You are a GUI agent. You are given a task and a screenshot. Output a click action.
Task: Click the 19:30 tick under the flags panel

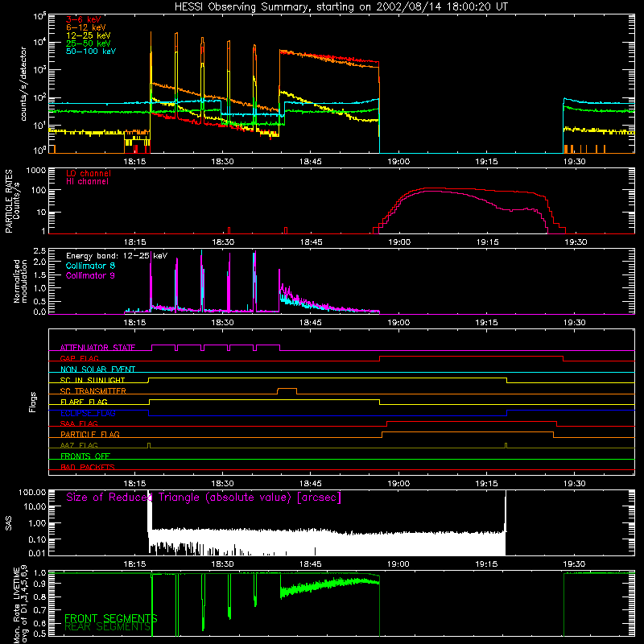574,484
